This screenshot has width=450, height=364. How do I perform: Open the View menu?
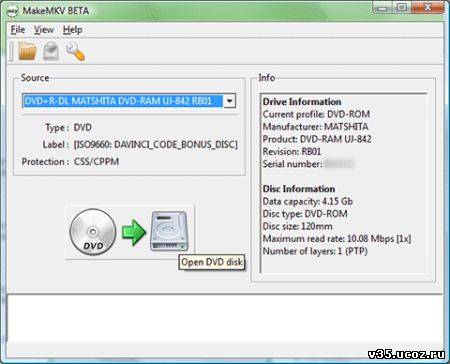click(x=43, y=30)
